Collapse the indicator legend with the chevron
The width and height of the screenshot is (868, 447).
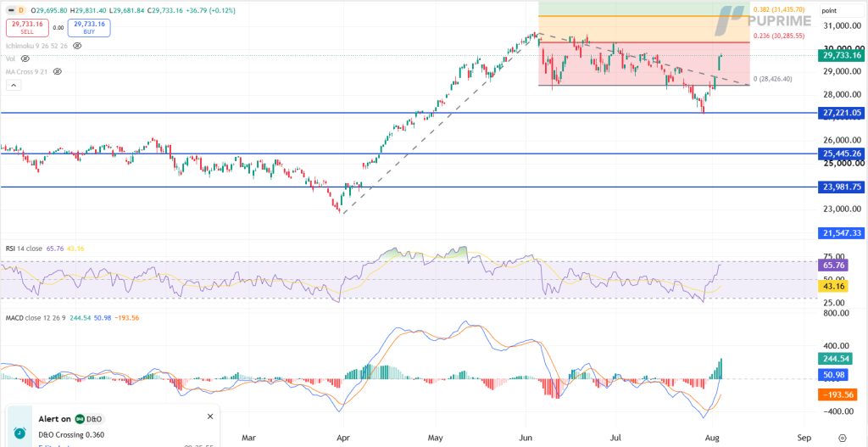pos(14,86)
